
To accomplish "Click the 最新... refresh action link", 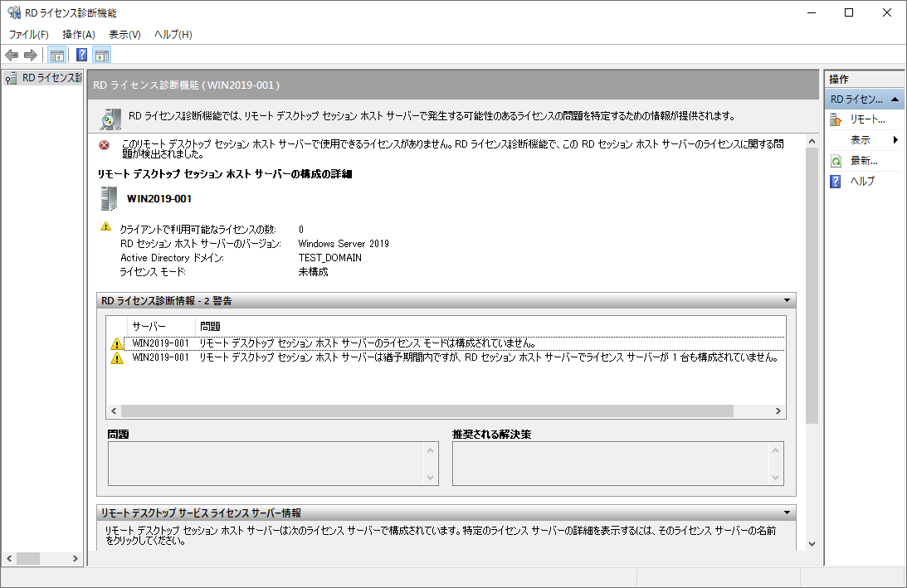I will [864, 161].
